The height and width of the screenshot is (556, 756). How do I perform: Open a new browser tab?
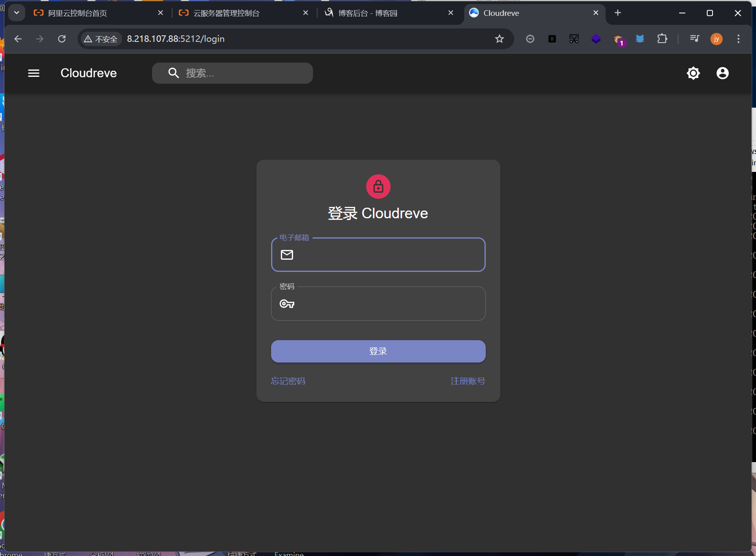(x=618, y=13)
